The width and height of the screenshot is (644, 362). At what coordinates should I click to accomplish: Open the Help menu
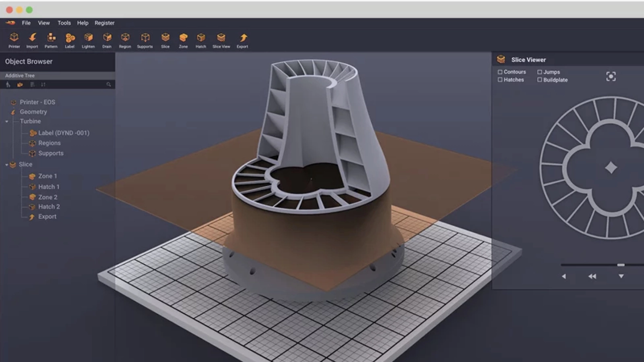pyautogui.click(x=83, y=23)
